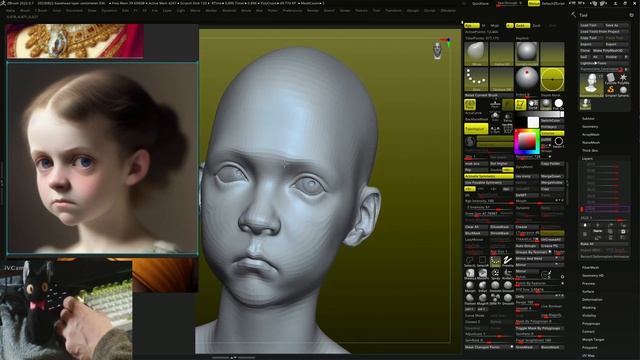Select the girl portrait reference image
Viewport: 640px width, 360px height.
pyautogui.click(x=102, y=158)
